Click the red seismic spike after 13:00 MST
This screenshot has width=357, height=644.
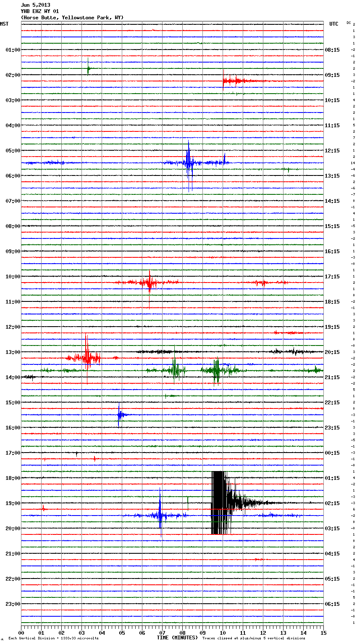click(x=87, y=358)
